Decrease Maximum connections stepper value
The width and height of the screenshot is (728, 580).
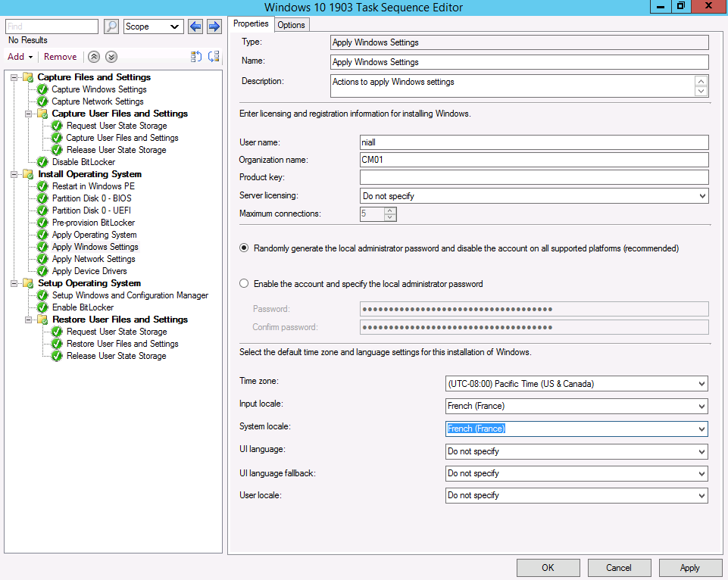pyautogui.click(x=390, y=217)
